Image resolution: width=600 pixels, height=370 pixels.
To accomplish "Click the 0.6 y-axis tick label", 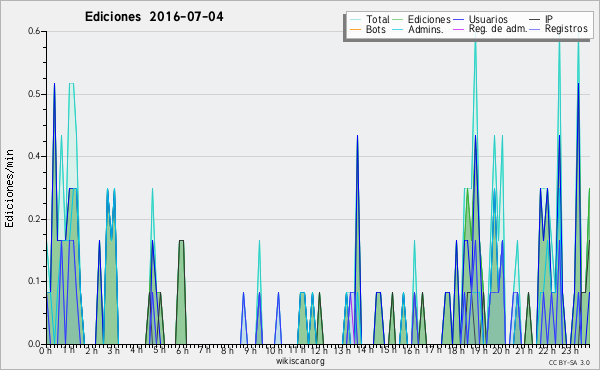I will pos(34,31).
